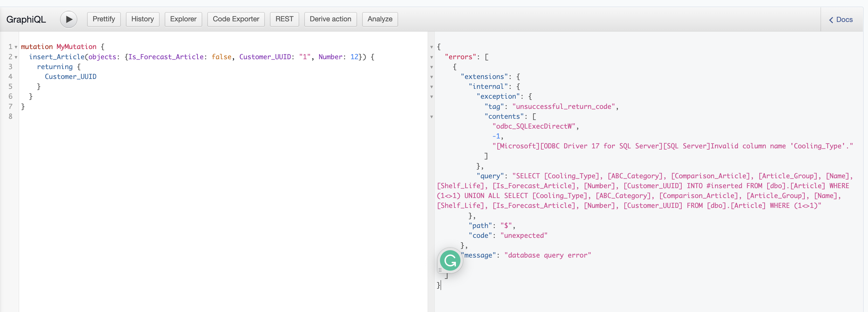This screenshot has height=312, width=868.
Task: Click the Invalid column name error string
Action: click(x=672, y=146)
